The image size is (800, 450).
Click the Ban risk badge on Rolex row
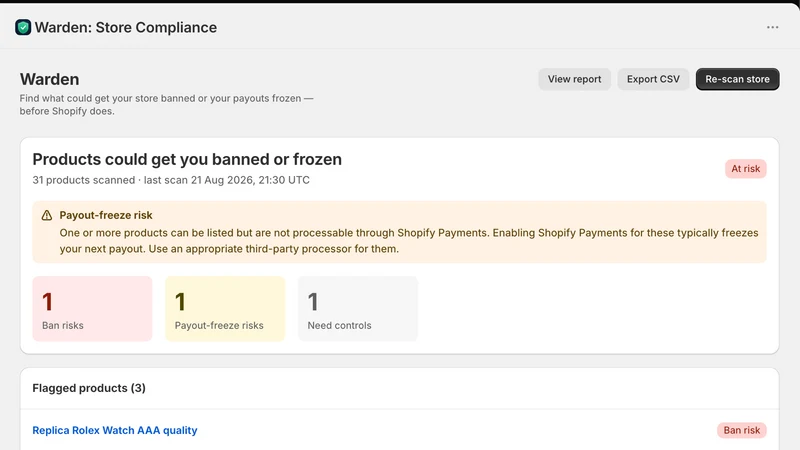pos(741,430)
